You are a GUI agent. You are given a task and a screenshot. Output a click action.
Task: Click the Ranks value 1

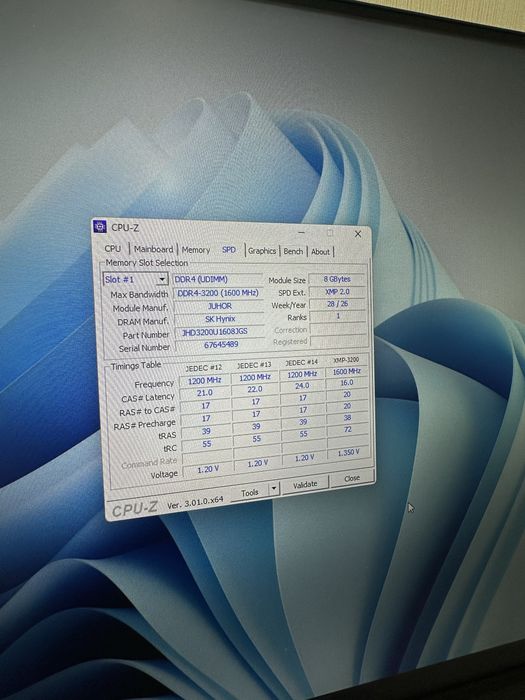click(338, 316)
